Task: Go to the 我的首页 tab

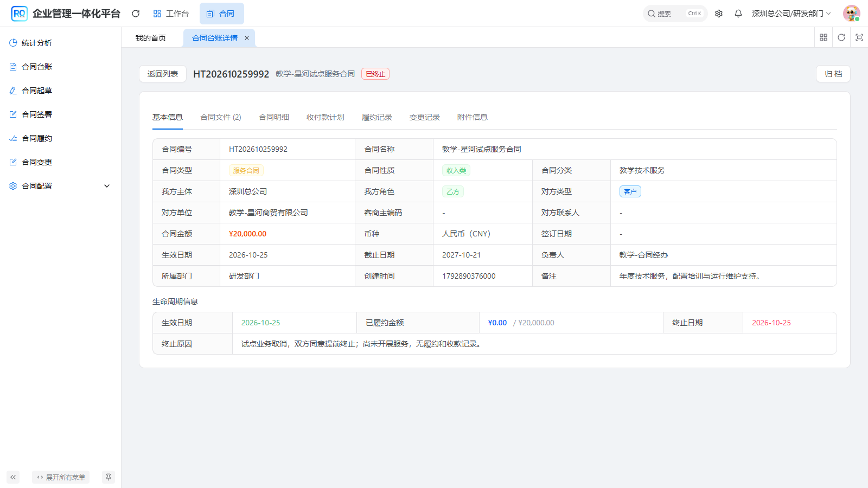Action: tap(151, 38)
